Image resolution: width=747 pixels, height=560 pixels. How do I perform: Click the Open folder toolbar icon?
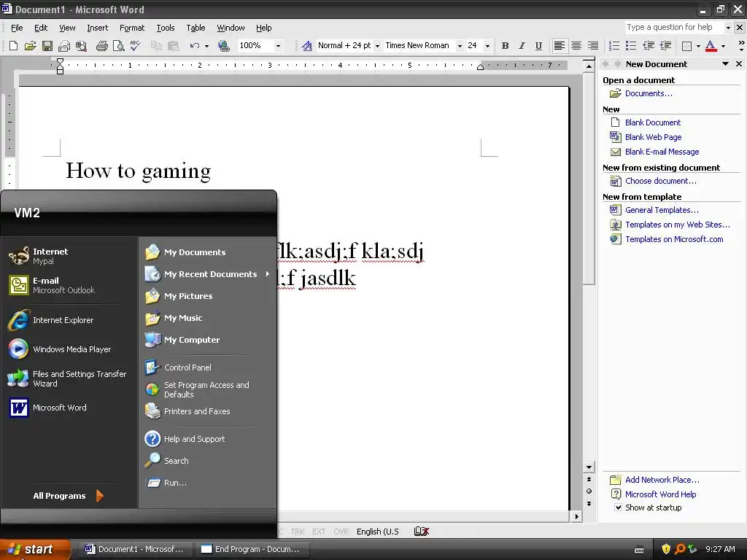(x=30, y=46)
